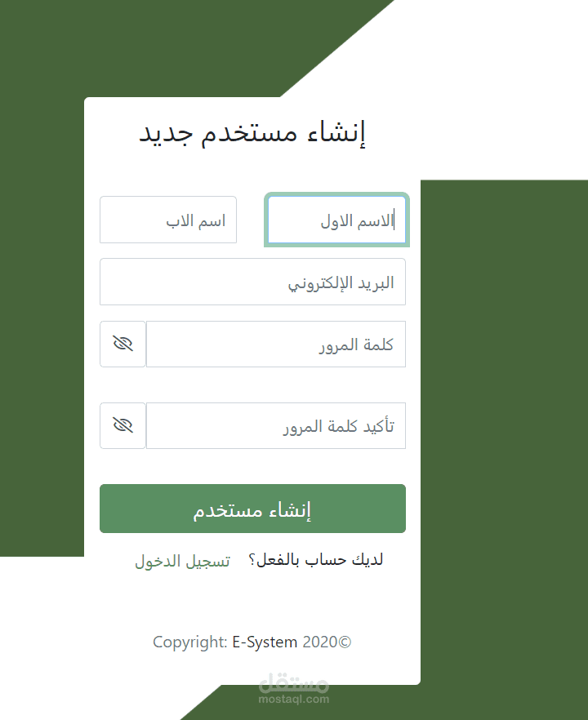Click the اسم الاب text field
Image resolution: width=588 pixels, height=720 pixels.
[168, 220]
